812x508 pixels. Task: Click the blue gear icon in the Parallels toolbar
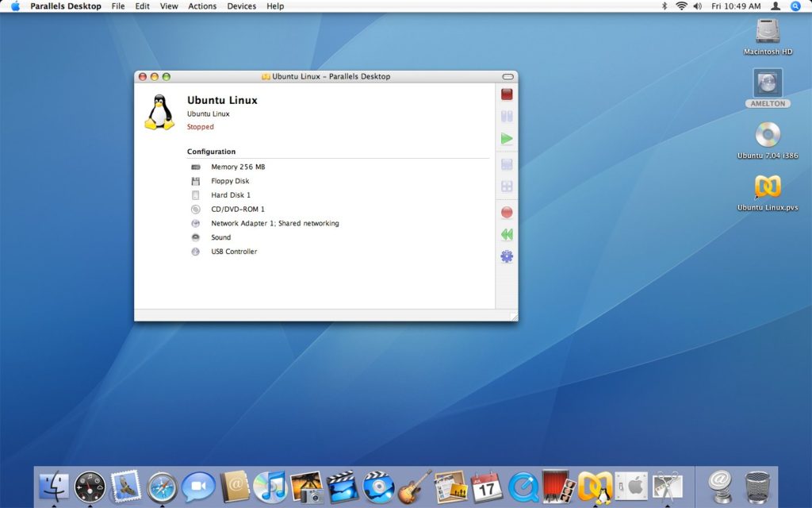pyautogui.click(x=507, y=256)
